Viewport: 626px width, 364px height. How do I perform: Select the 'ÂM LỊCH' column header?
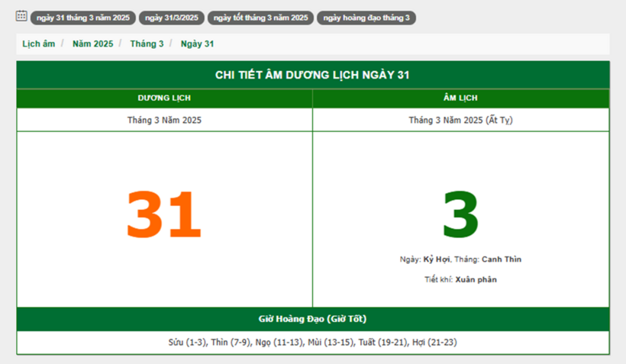460,98
